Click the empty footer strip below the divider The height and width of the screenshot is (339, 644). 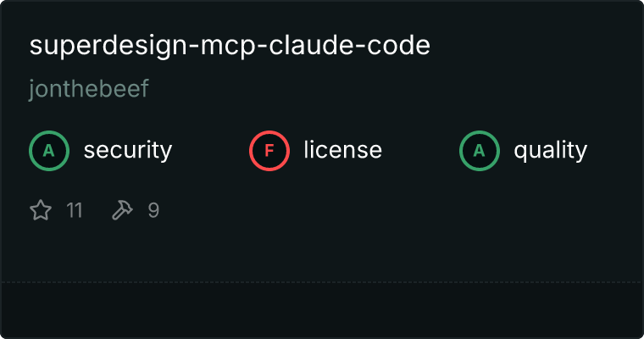[x=322, y=310]
